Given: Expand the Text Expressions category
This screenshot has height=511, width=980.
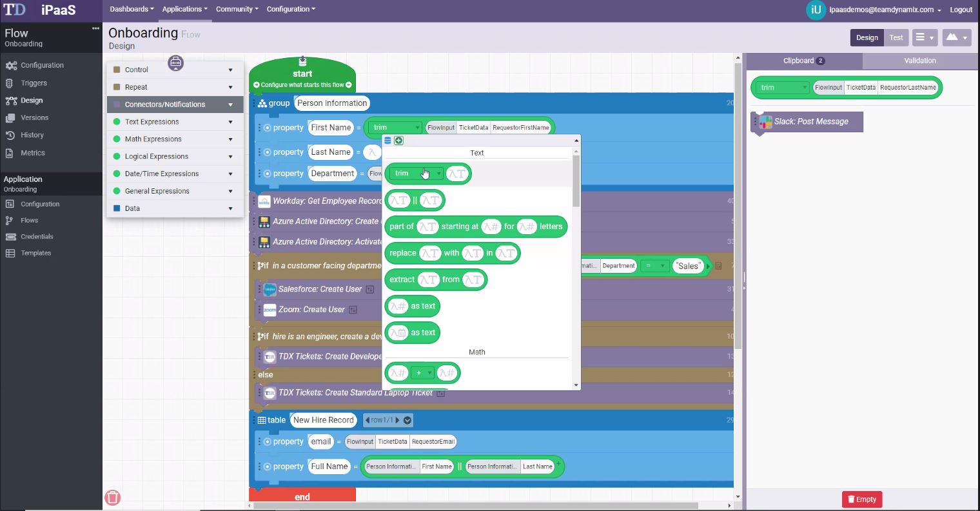Looking at the screenshot, I should [175, 122].
